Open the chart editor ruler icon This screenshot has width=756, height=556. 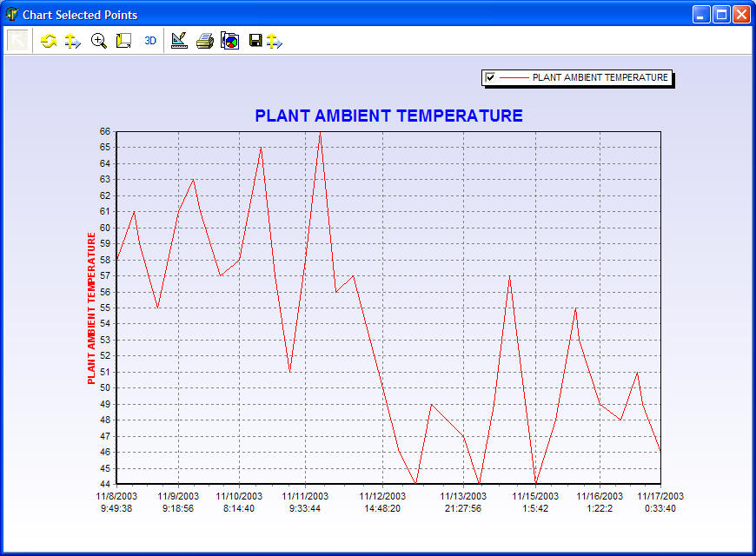179,41
